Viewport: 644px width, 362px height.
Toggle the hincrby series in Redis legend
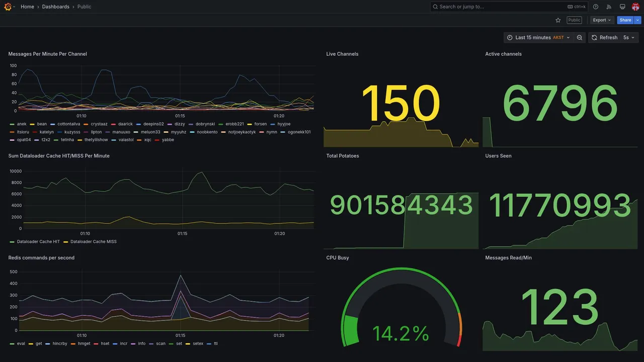(60, 344)
